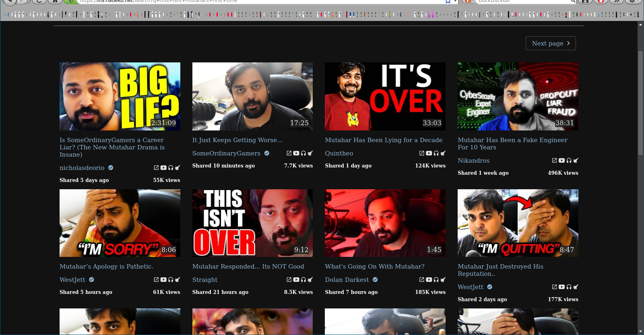This screenshot has height=335, width=644.
Task: Play the 'BIG LIE?' thumbnail video
Action: (120, 96)
